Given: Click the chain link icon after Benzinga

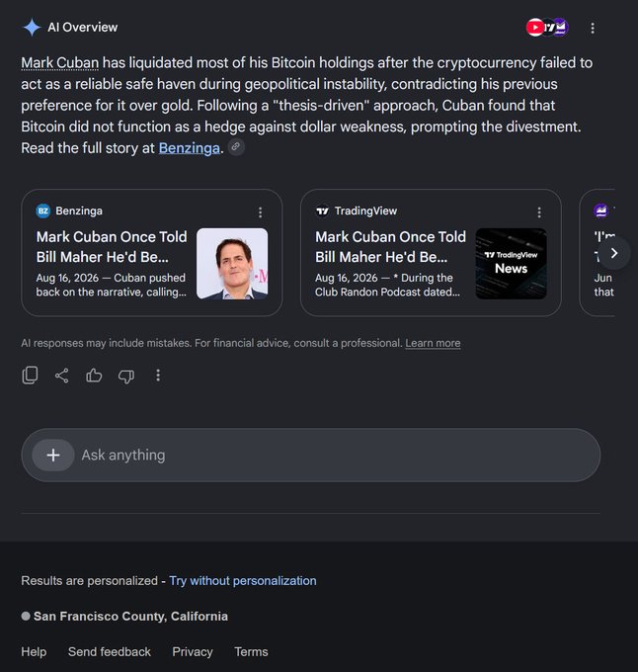Looking at the screenshot, I should click(x=235, y=146).
